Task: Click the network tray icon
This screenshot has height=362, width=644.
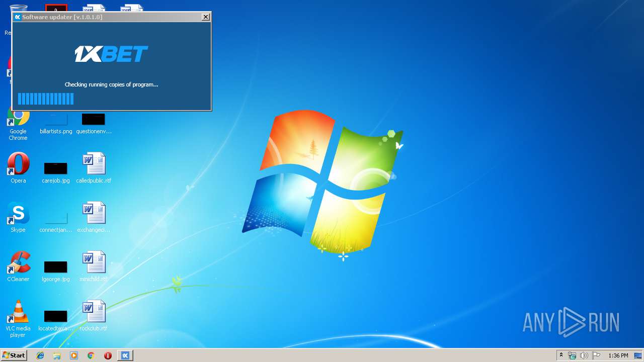Action: coord(572,355)
